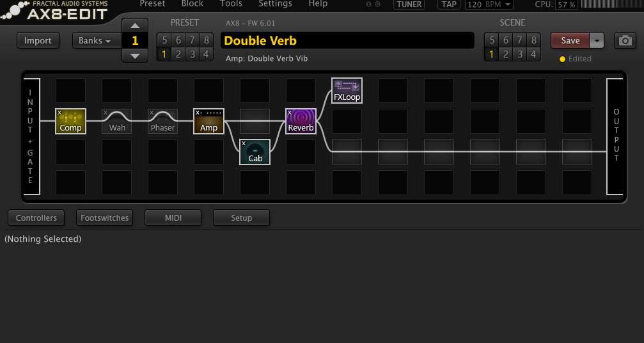Open the Save dropdown arrow

pyautogui.click(x=597, y=41)
